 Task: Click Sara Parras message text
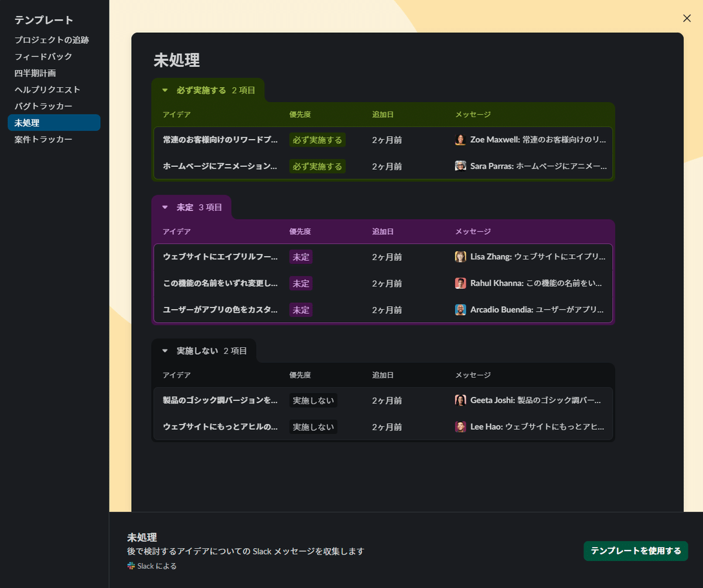click(x=538, y=166)
